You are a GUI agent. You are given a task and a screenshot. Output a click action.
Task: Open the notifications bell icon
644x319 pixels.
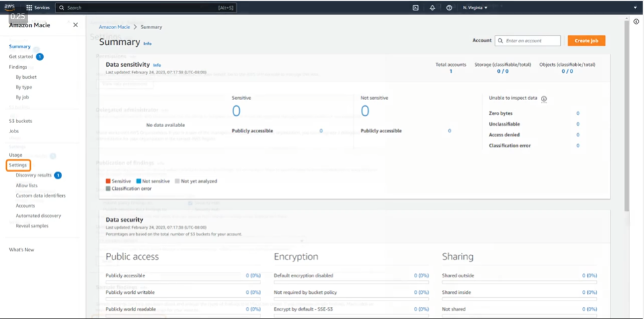(432, 7)
